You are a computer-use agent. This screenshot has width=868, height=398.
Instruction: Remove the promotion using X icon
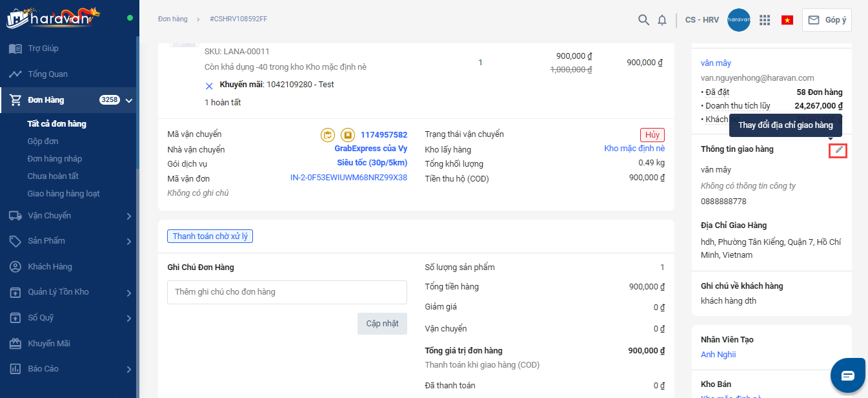209,85
